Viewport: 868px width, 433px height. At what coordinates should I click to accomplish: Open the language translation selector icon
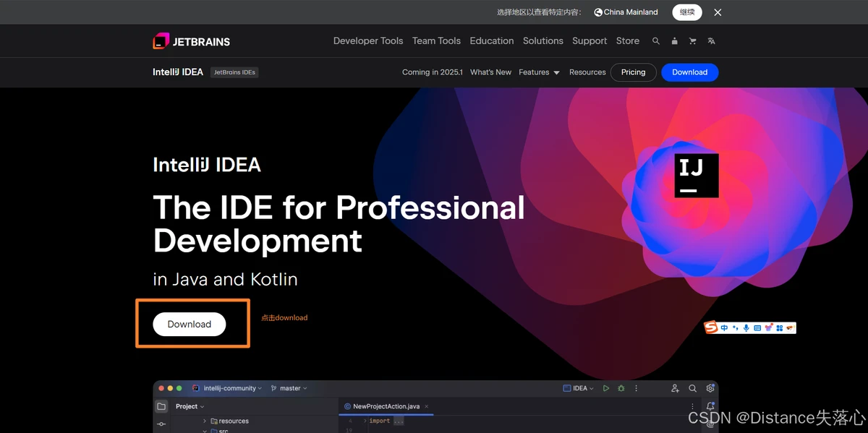coord(711,41)
